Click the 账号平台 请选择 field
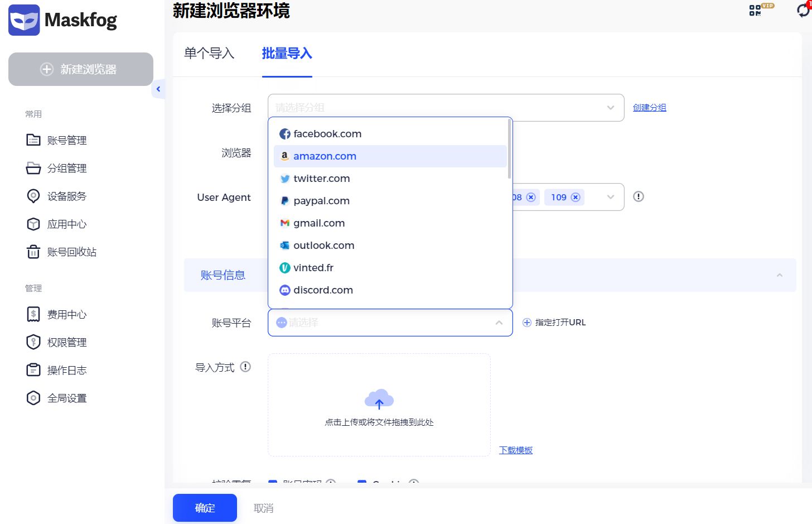 [x=390, y=323]
